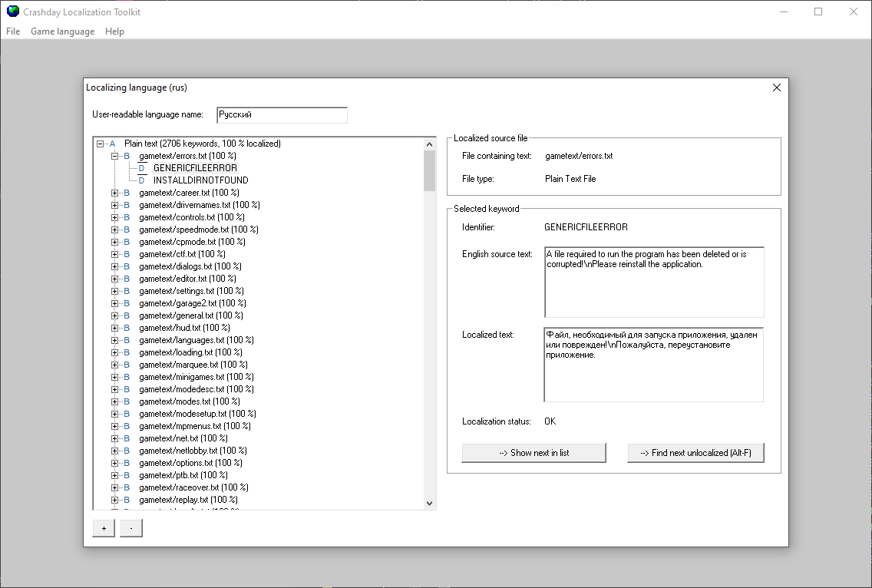Expand the gametext/dialogs.txt node
The height and width of the screenshot is (588, 872).
(114, 266)
